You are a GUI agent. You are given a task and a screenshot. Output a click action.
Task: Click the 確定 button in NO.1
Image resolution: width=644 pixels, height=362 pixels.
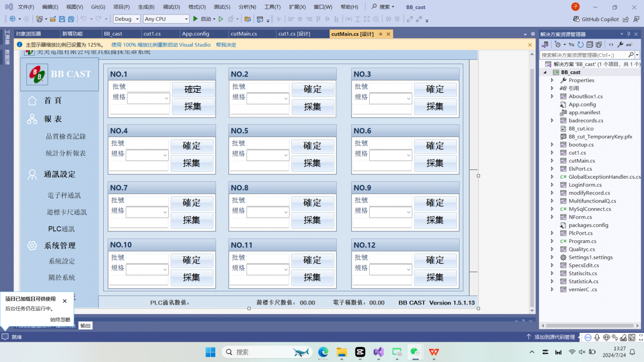pos(193,90)
